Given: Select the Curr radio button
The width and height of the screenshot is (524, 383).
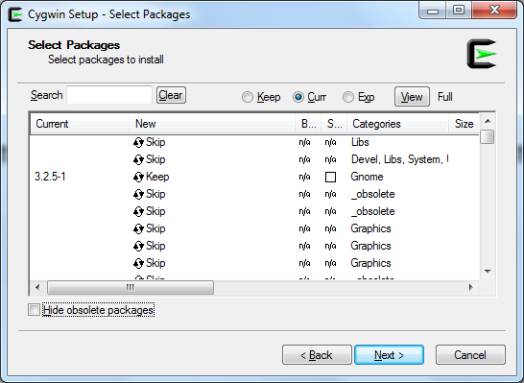Looking at the screenshot, I should point(298,97).
